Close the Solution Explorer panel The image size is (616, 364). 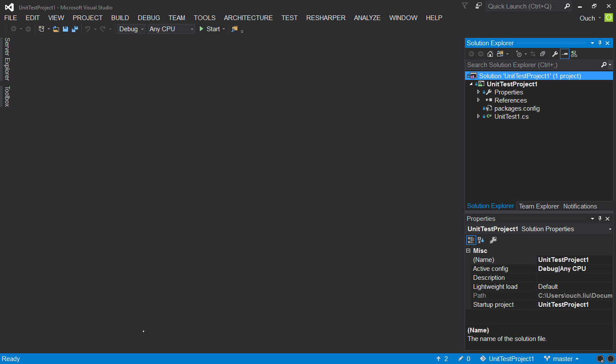click(x=607, y=43)
